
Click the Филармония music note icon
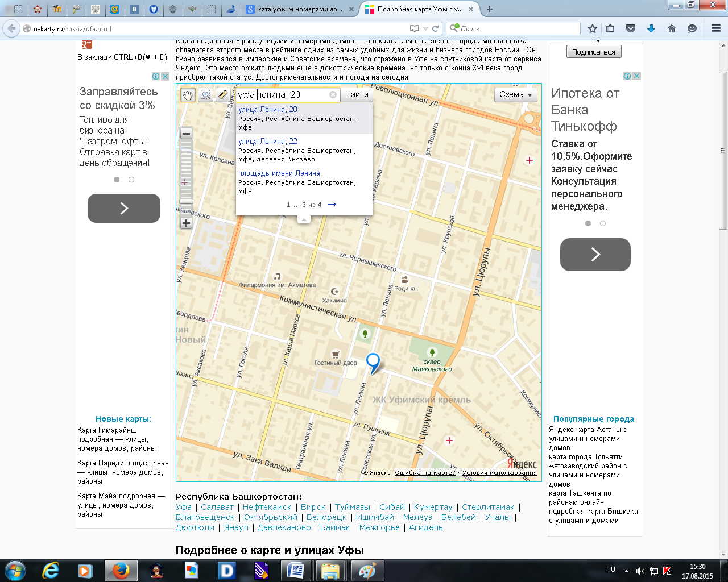[277, 276]
